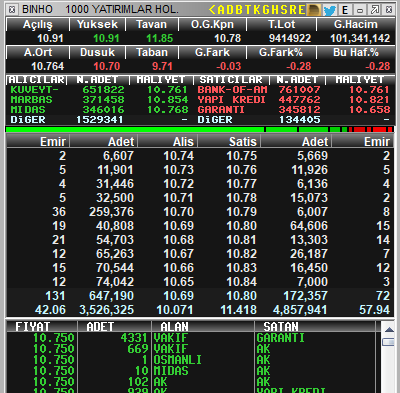Image resolution: width=400 pixels, height=393 pixels.
Task: Click the total ask quantity 172,357
Action: coord(305,296)
